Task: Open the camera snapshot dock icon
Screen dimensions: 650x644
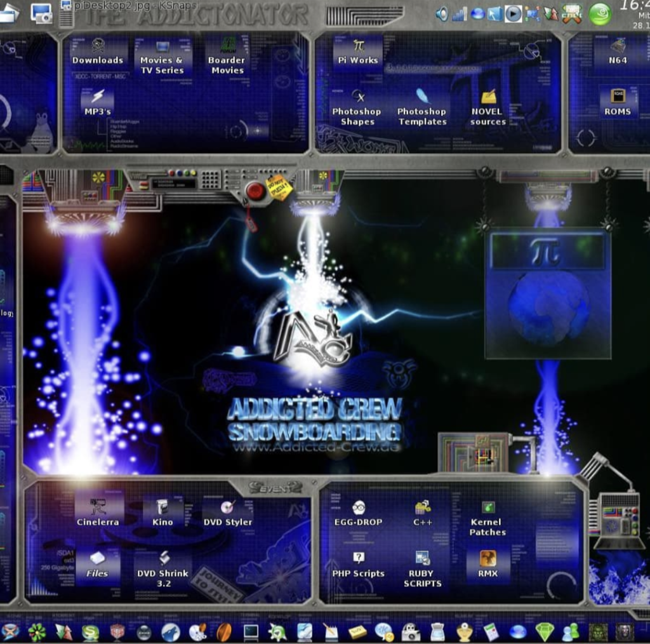Action: 411,633
